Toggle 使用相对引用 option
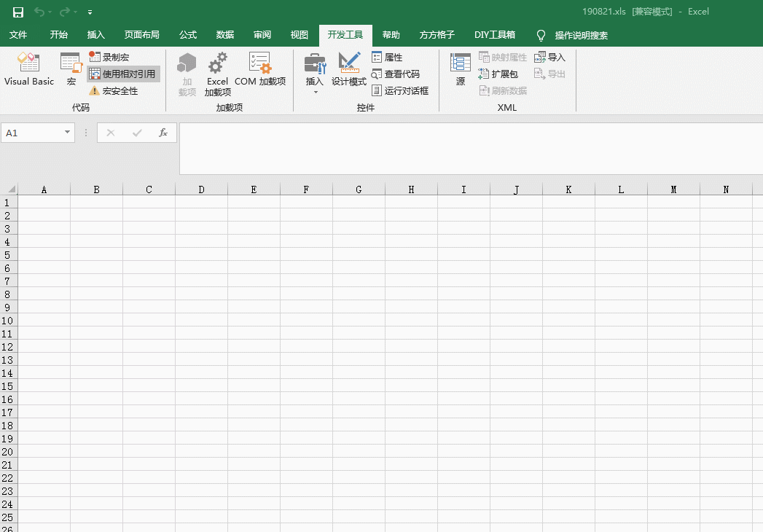The height and width of the screenshot is (532, 763). click(123, 74)
